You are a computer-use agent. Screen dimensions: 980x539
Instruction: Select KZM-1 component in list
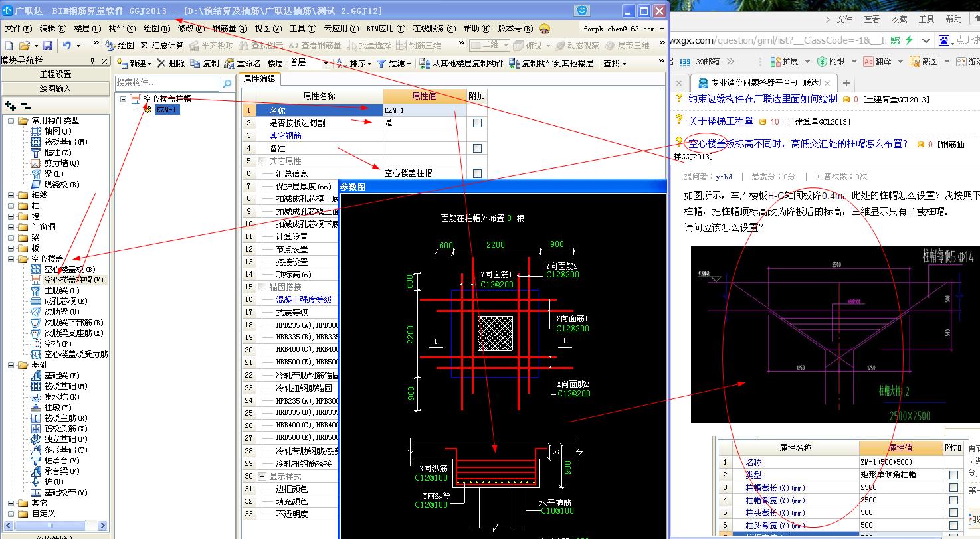click(167, 110)
